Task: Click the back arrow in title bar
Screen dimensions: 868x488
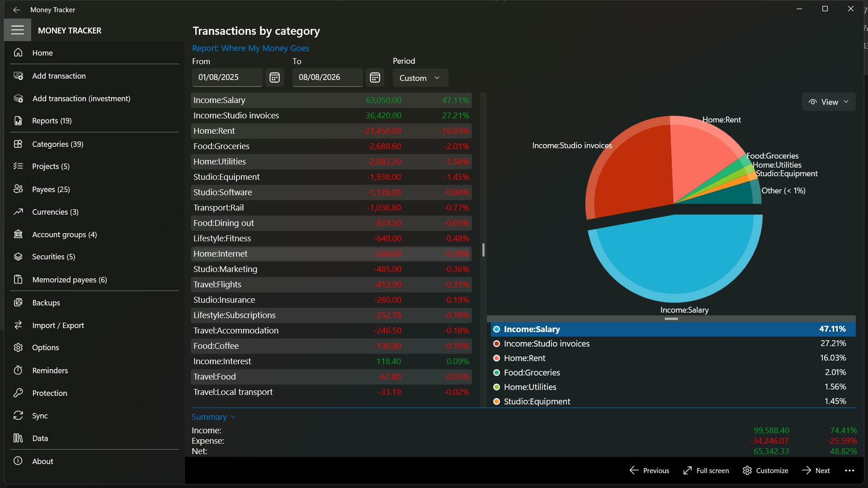Action: tap(17, 9)
